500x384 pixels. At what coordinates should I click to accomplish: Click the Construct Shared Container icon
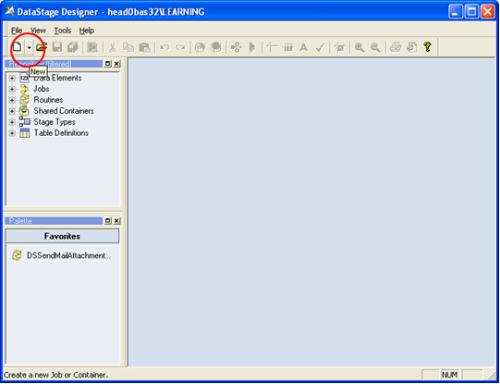click(x=216, y=47)
